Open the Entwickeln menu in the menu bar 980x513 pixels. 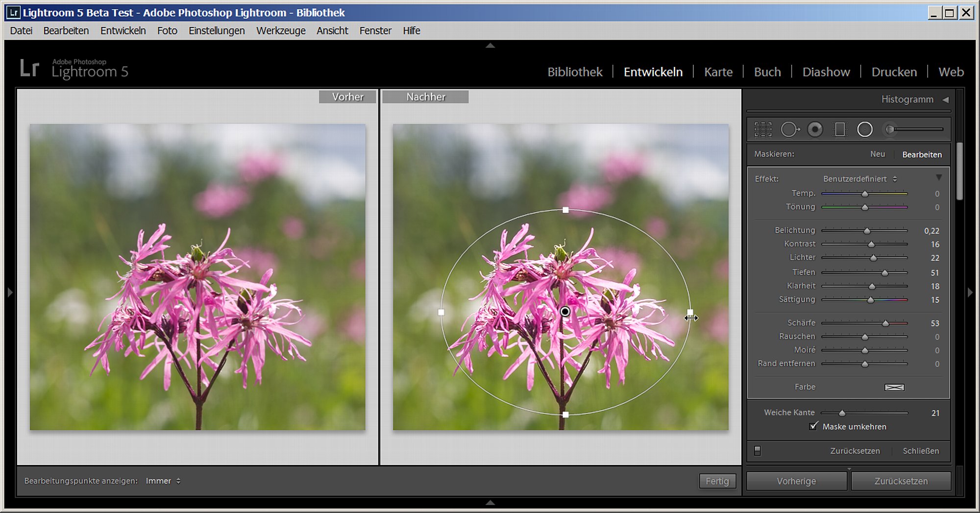123,30
